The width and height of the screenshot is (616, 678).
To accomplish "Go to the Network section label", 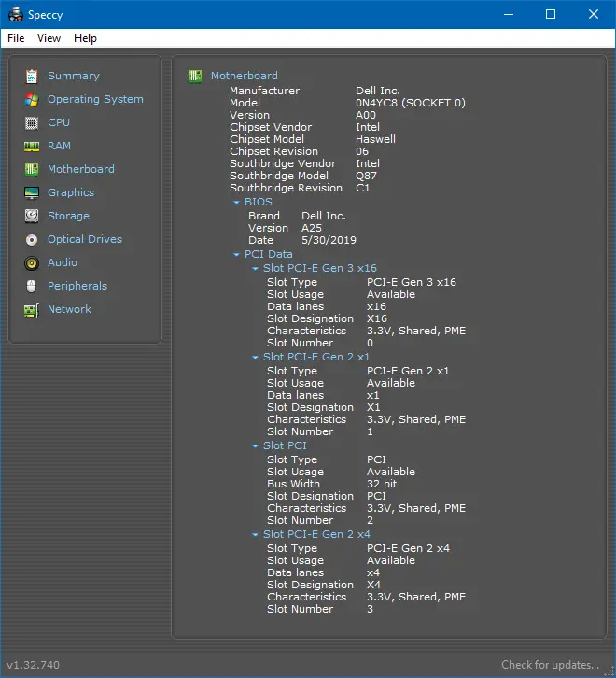I will click(x=69, y=309).
